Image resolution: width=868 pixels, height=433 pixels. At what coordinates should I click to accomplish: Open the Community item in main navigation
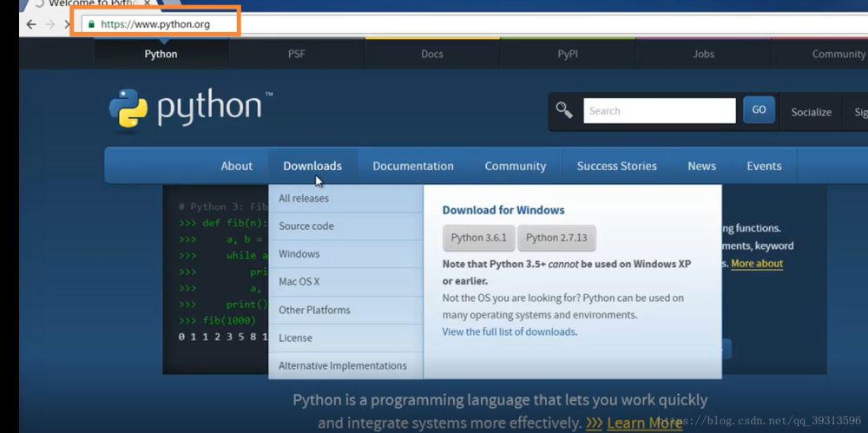516,166
